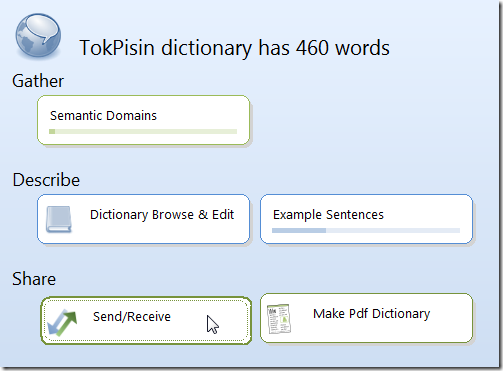
Task: Click the unfilled portion of Example Sentences progress
Action: [x=393, y=230]
